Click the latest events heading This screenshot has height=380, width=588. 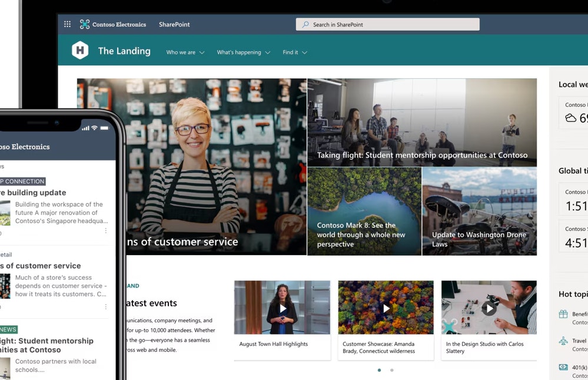tap(151, 303)
